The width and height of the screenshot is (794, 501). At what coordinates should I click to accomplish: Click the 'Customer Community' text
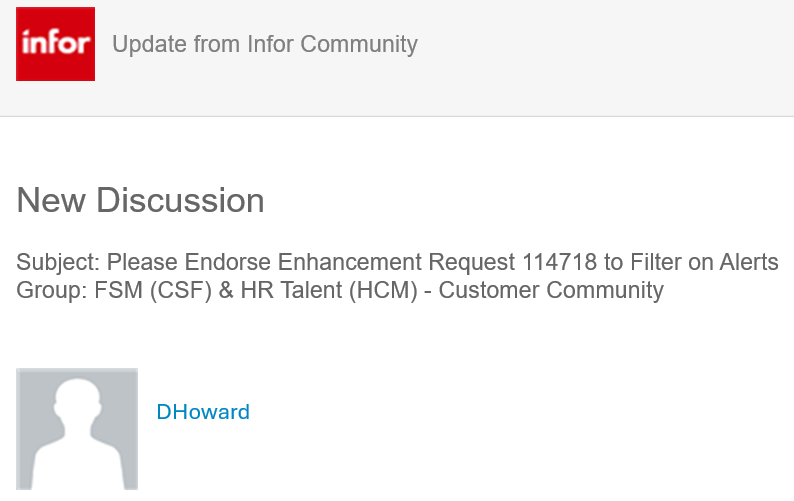551,290
